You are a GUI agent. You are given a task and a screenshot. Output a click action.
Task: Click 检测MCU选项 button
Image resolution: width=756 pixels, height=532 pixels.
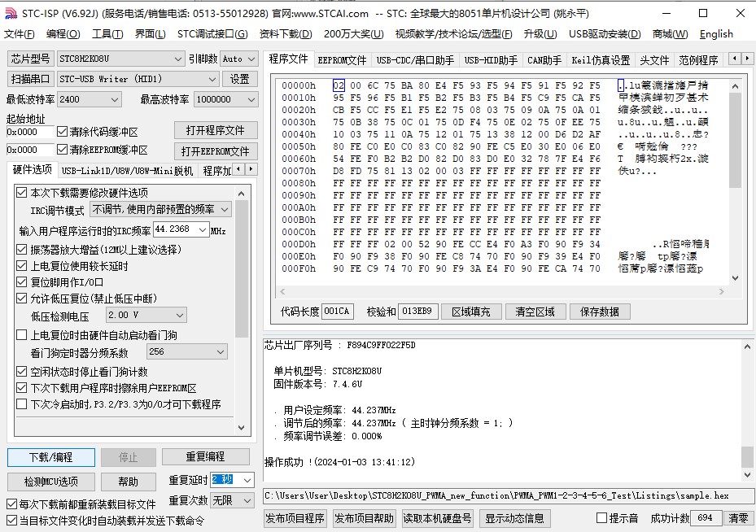click(x=50, y=482)
